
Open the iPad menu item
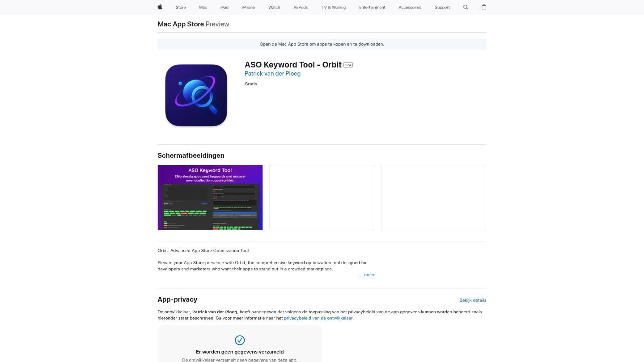(225, 7)
